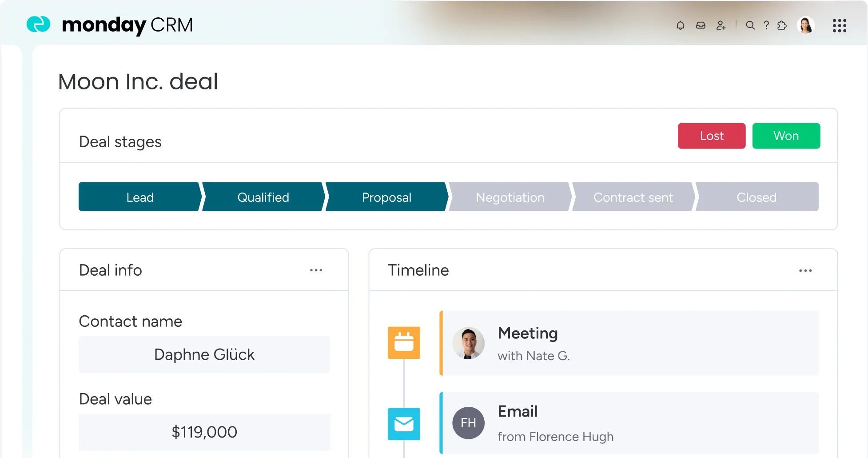The image size is (868, 458).
Task: Move deal to Closed stage
Action: coord(757,197)
